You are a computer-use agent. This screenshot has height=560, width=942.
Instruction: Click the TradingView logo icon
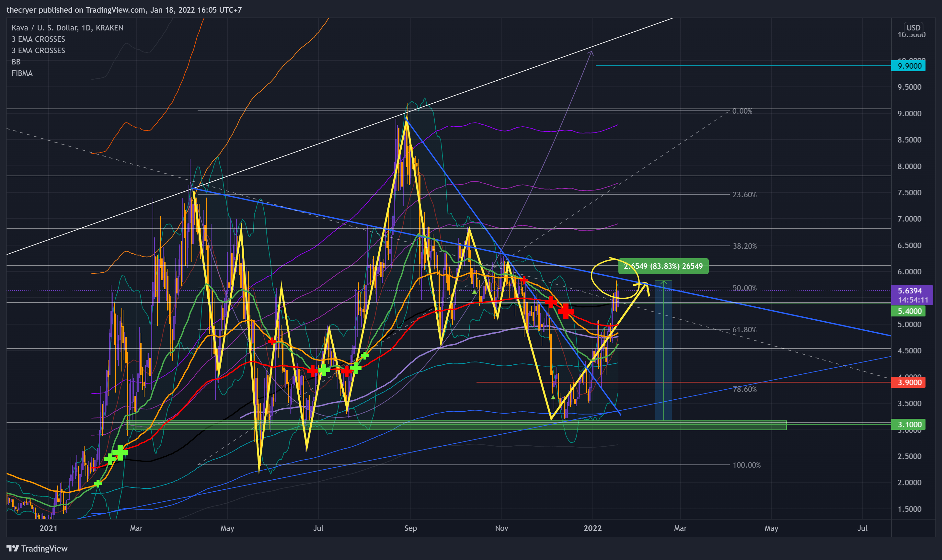[x=12, y=548]
